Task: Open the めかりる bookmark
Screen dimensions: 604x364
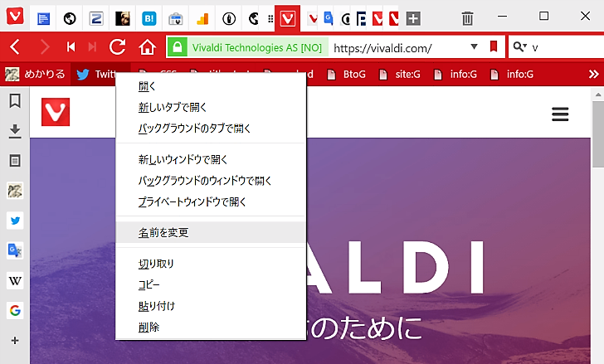Action: point(35,74)
